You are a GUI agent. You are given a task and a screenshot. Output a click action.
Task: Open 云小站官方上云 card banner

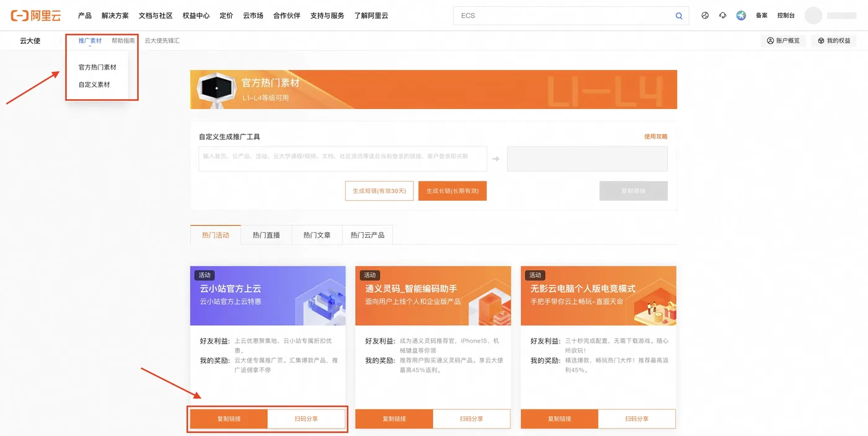pyautogui.click(x=268, y=296)
